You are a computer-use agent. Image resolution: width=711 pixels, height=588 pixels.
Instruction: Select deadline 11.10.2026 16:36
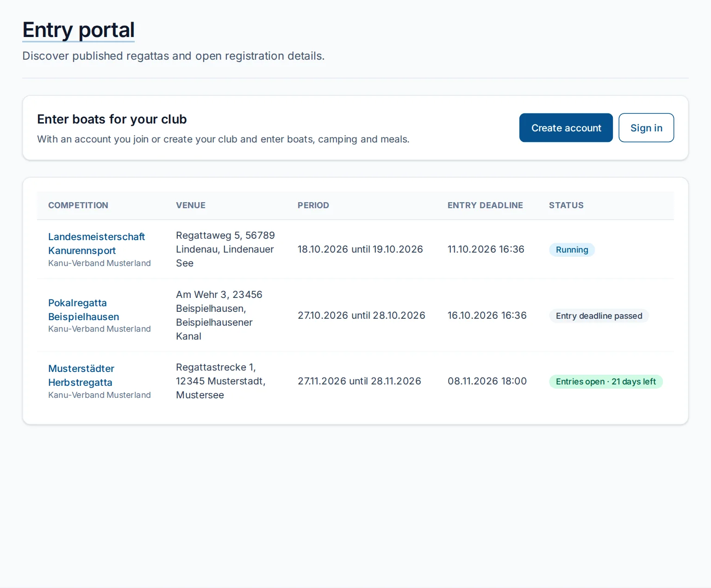point(486,249)
